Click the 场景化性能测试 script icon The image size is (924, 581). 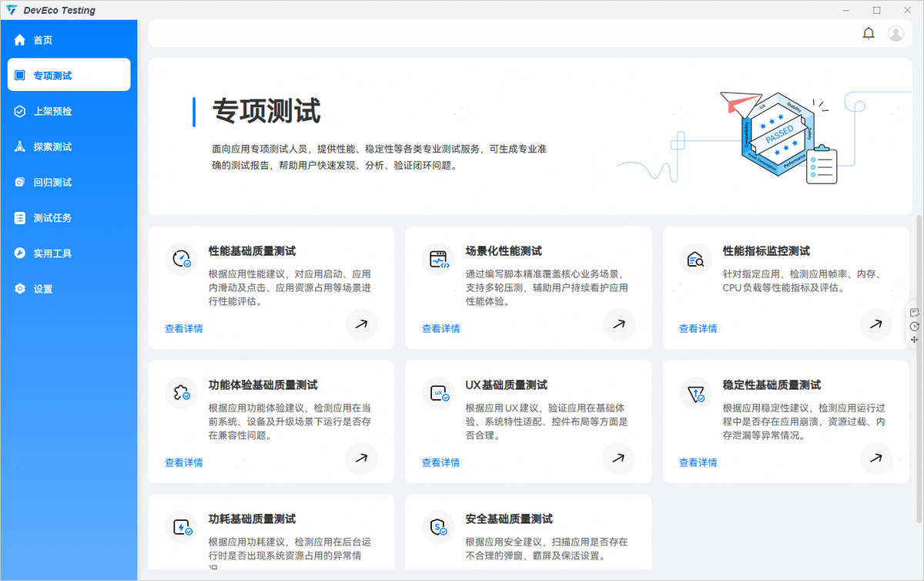point(439,260)
